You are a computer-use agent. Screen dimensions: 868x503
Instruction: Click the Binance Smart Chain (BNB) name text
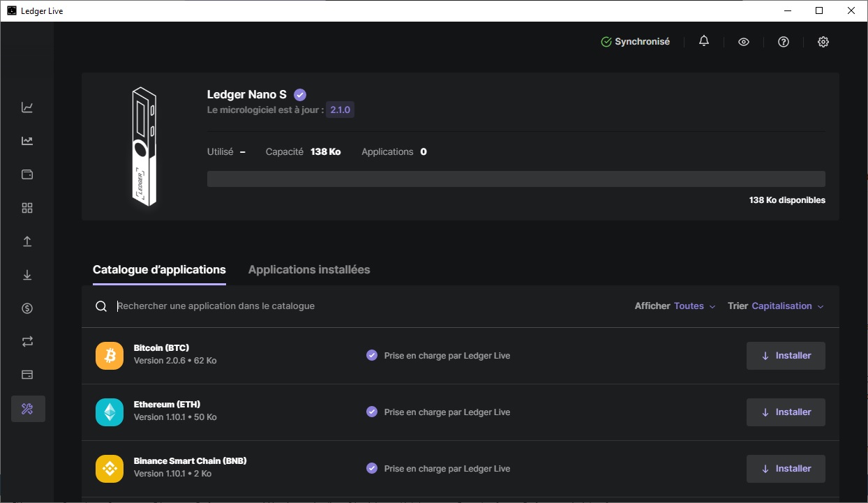tap(190, 460)
